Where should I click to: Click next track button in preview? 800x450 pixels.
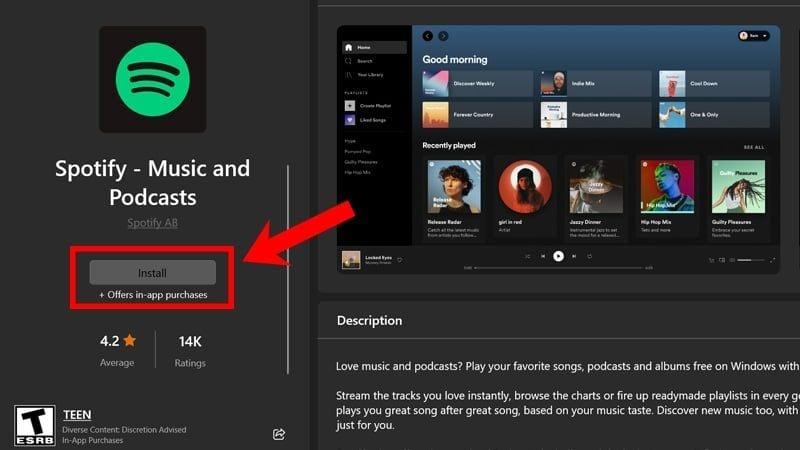point(574,256)
